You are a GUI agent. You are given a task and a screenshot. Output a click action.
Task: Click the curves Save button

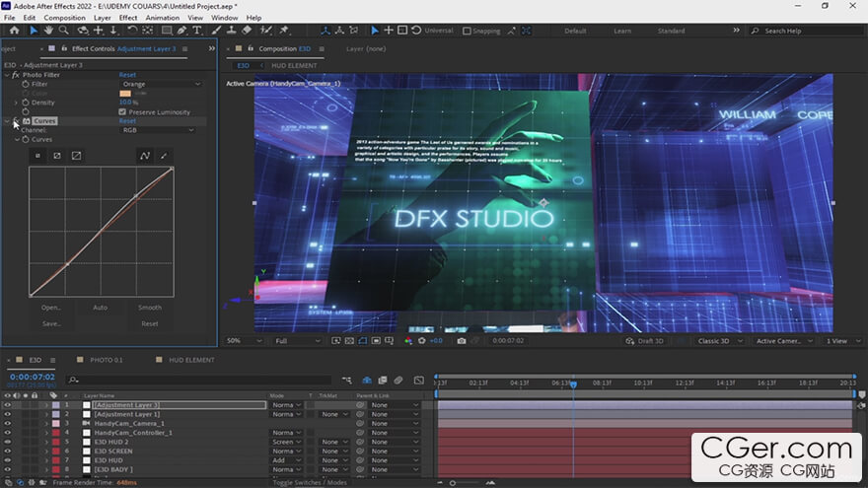click(51, 323)
